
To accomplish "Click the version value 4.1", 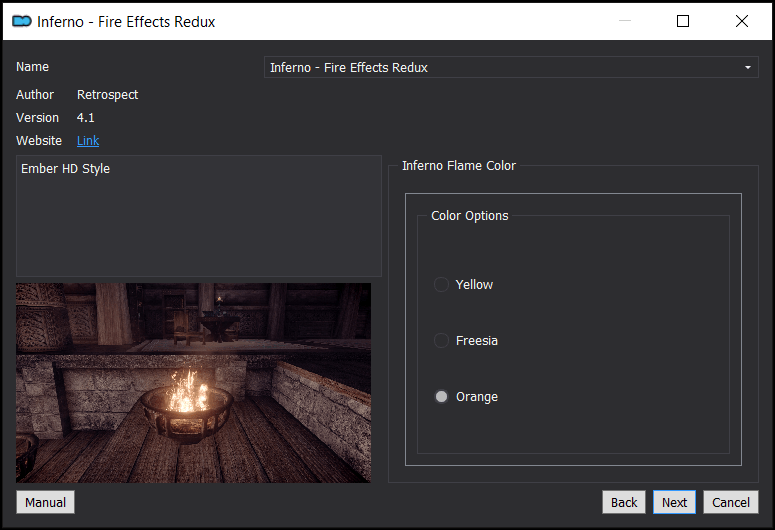I will coord(86,118).
